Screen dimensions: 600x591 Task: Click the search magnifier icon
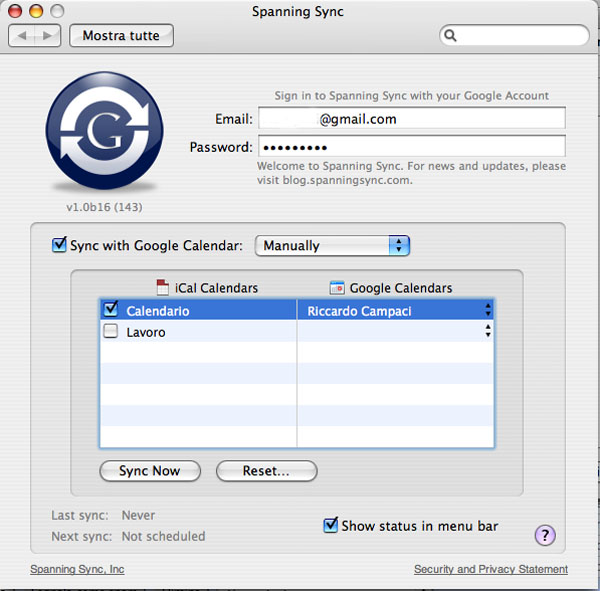pos(450,35)
